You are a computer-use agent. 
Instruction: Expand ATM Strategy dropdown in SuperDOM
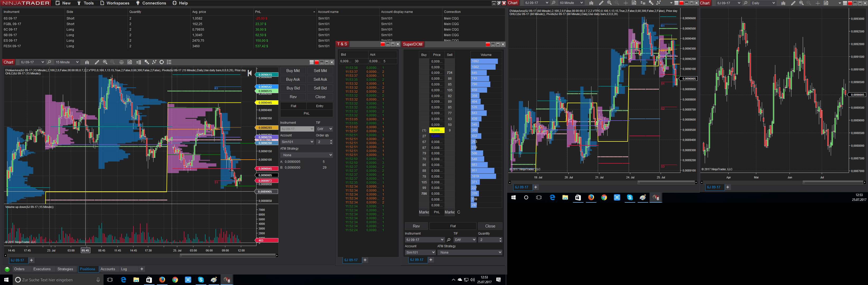click(x=470, y=252)
